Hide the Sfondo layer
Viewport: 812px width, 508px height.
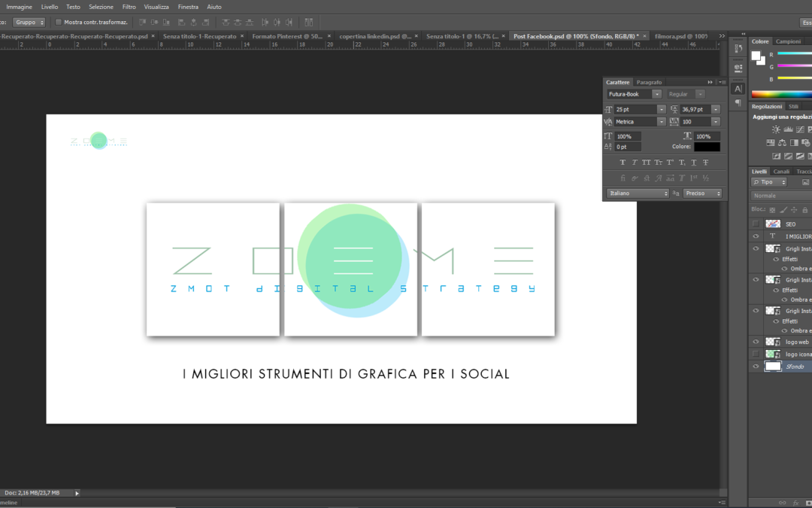(756, 367)
